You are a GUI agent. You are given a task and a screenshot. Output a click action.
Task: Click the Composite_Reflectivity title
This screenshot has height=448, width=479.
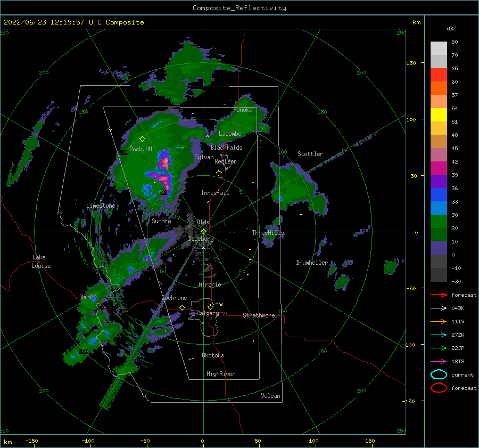click(x=240, y=8)
